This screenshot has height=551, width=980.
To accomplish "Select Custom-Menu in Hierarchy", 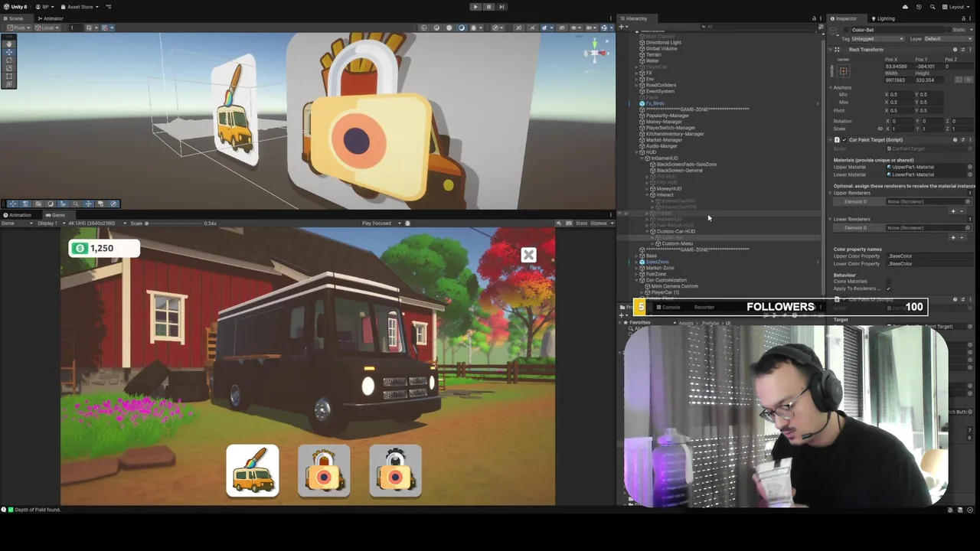I will pyautogui.click(x=677, y=243).
